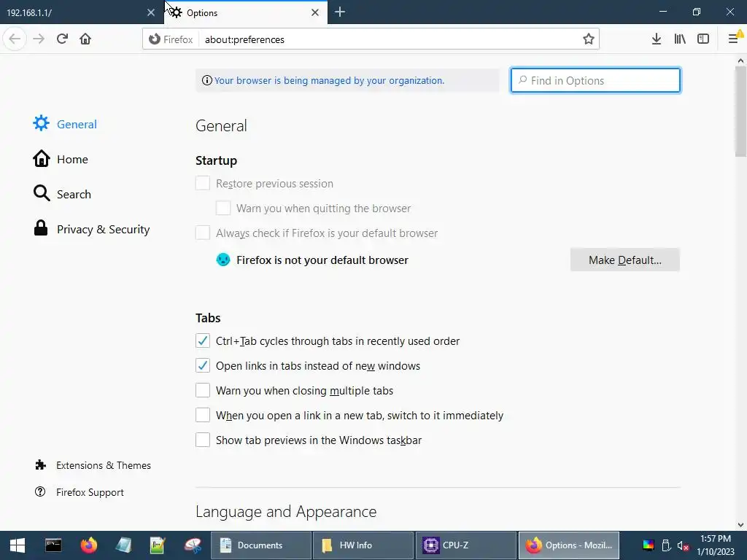747x560 pixels.
Task: Open Firefox Support link
Action: click(80, 492)
